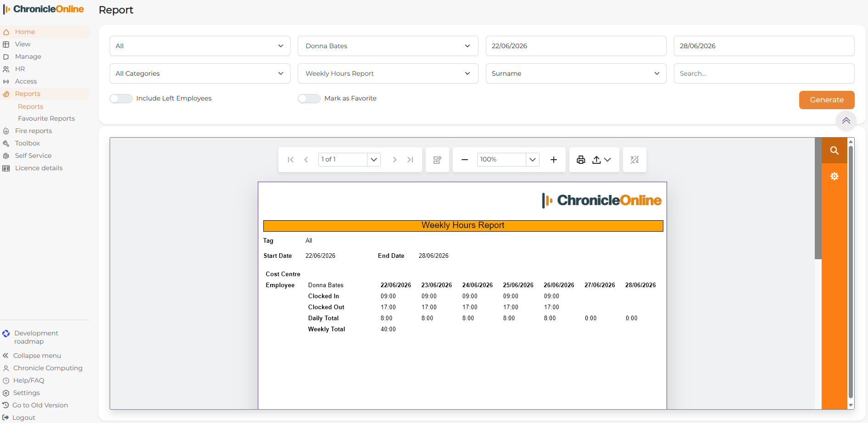The image size is (868, 423).
Task: Click the Generate button
Action: (x=827, y=100)
